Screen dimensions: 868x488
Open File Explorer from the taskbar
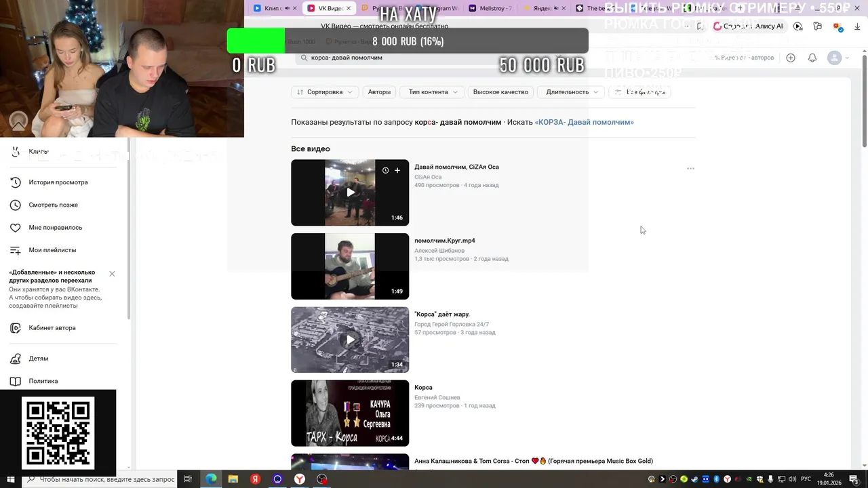tap(233, 479)
